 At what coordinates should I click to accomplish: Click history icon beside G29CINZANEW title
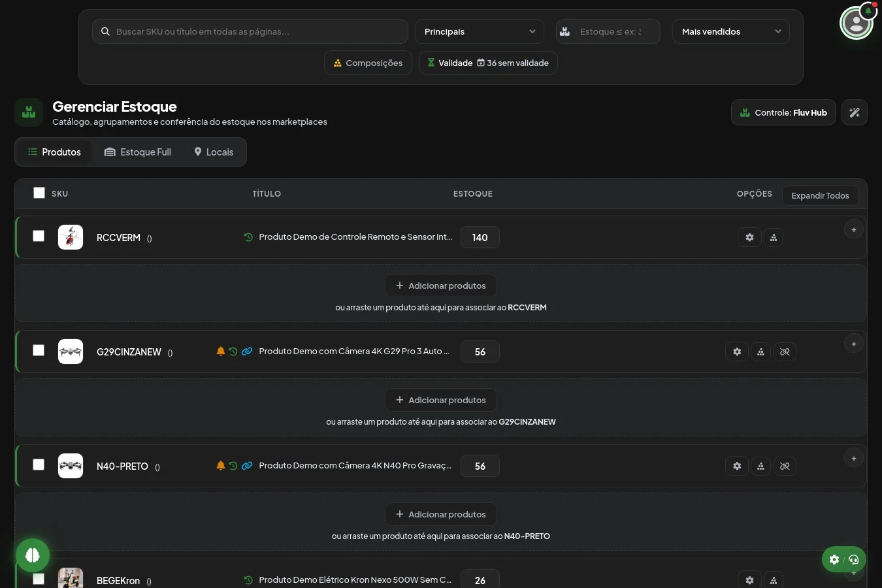coord(233,351)
